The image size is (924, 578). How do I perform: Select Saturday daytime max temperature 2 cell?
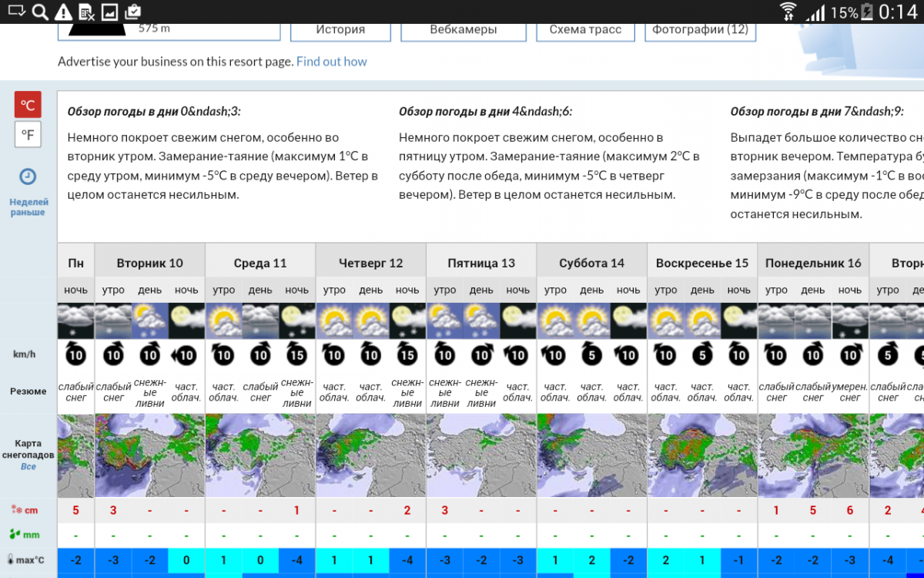592,560
